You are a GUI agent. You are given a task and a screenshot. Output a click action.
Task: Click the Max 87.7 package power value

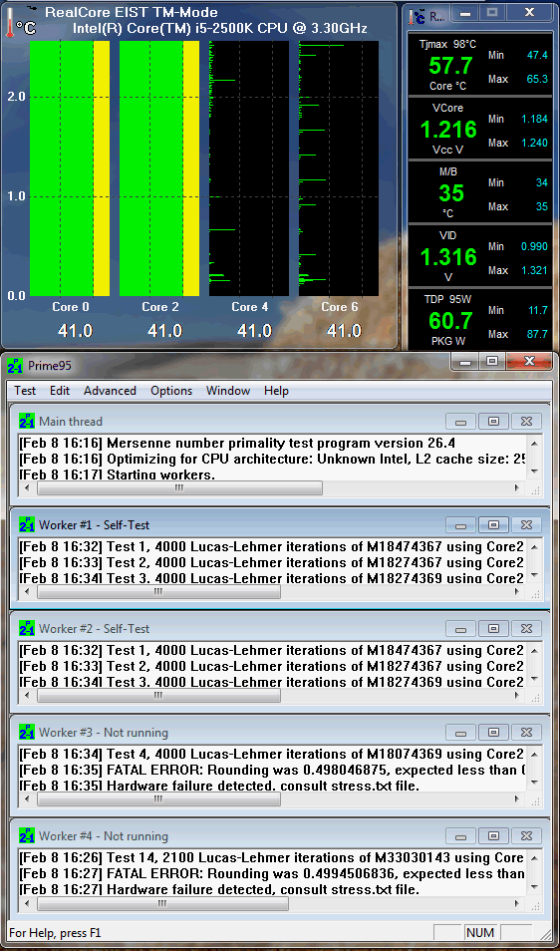point(536,334)
